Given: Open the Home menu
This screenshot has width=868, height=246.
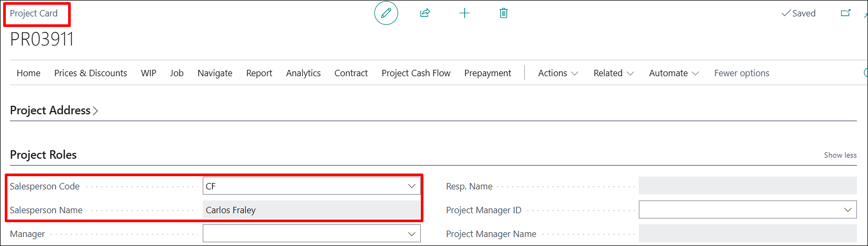Looking at the screenshot, I should pyautogui.click(x=29, y=73).
